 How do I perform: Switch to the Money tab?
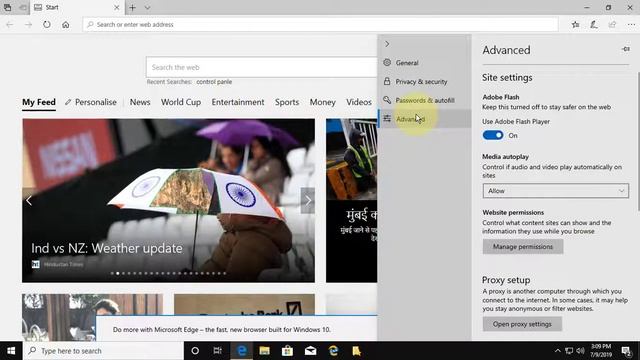322,102
